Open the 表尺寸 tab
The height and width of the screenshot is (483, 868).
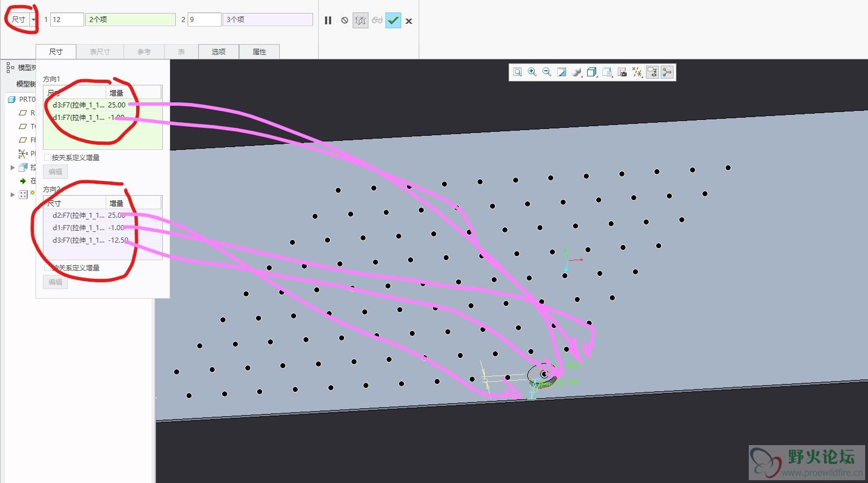pyautogui.click(x=99, y=51)
